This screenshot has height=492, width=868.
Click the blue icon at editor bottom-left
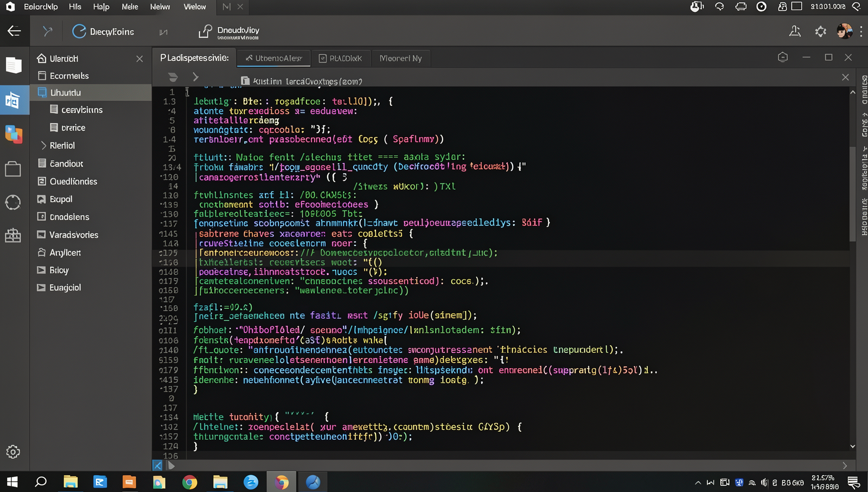tap(157, 465)
